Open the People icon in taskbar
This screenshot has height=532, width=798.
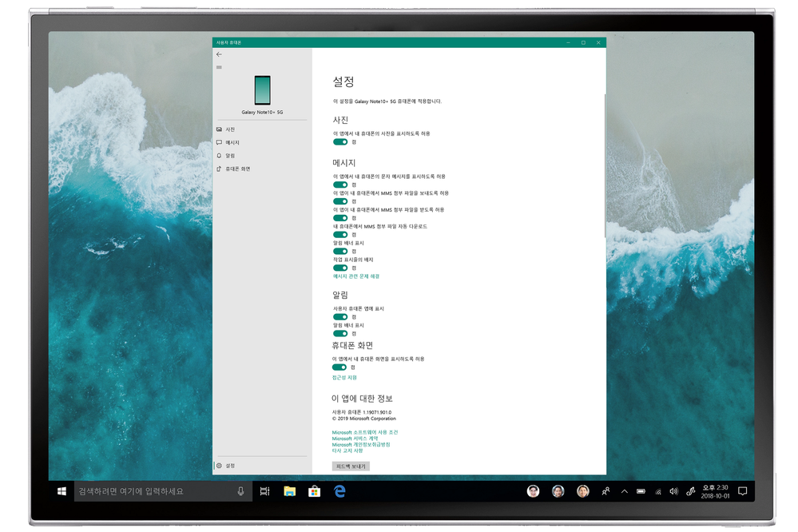(605, 491)
